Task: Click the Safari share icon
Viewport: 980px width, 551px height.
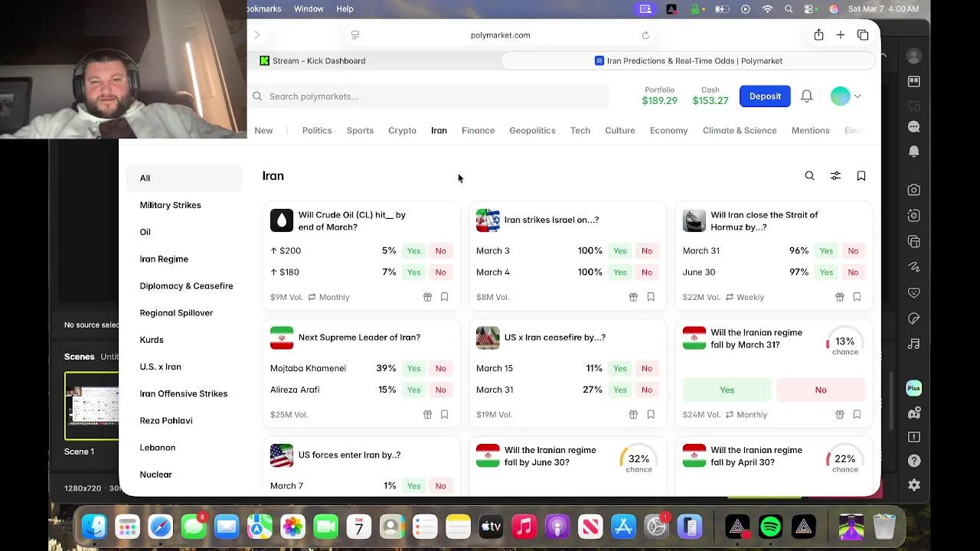Action: [818, 34]
